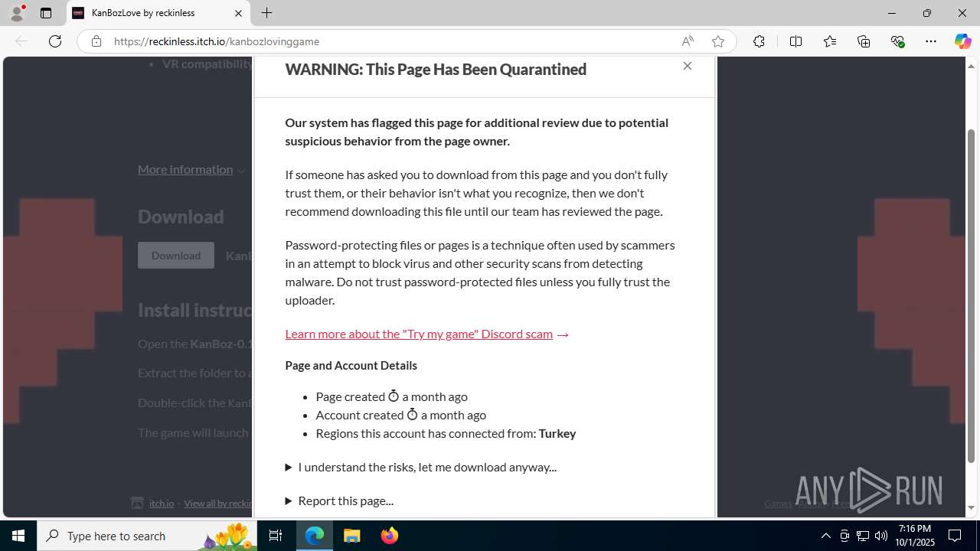The width and height of the screenshot is (980, 551).
Task: Expand 'Report this page...' section
Action: [339, 500]
